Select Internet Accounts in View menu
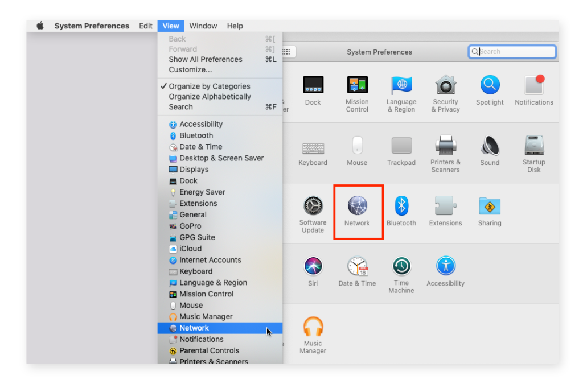This screenshot has width=583, height=392. click(x=220, y=260)
